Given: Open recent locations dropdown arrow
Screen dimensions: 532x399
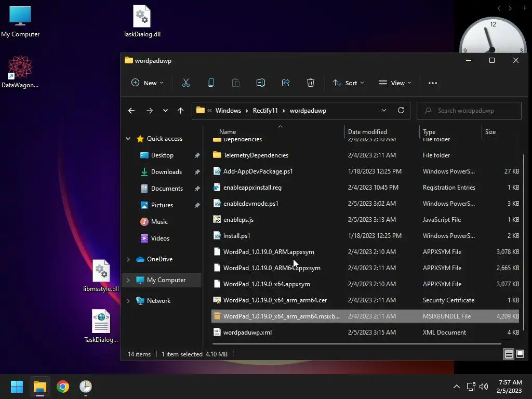Looking at the screenshot, I should coord(165,111).
